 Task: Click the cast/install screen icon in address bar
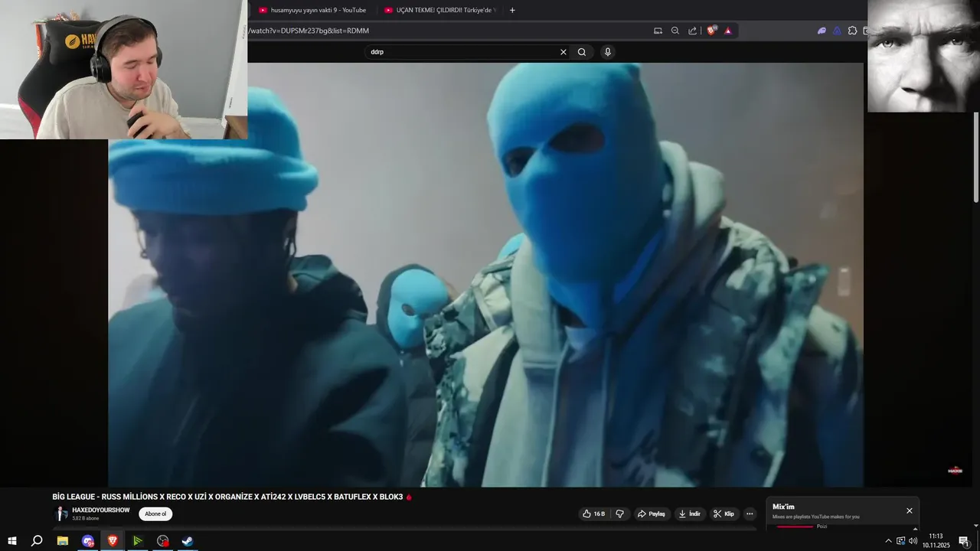658,31
